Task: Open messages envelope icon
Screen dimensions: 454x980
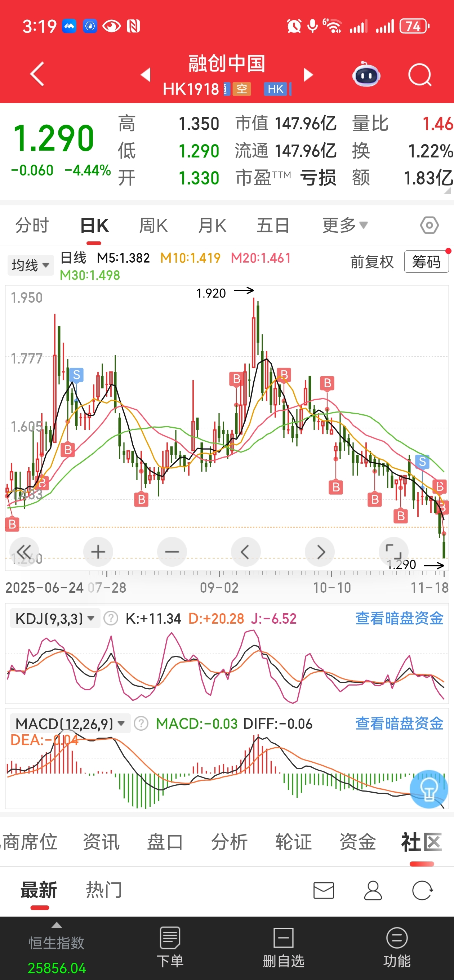Action: [x=324, y=891]
